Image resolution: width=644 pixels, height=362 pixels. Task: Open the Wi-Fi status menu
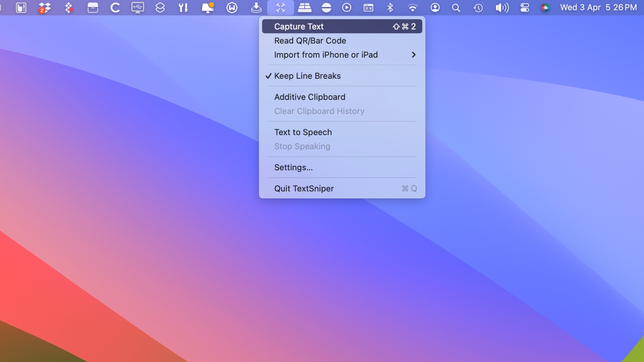click(412, 8)
